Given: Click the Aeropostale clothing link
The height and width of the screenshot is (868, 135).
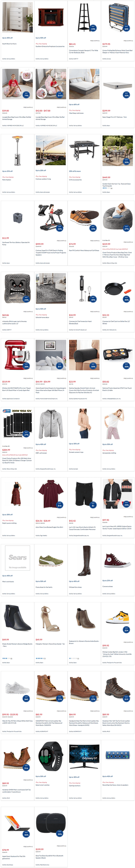Looking at the screenshot, I should pos(109,453).
